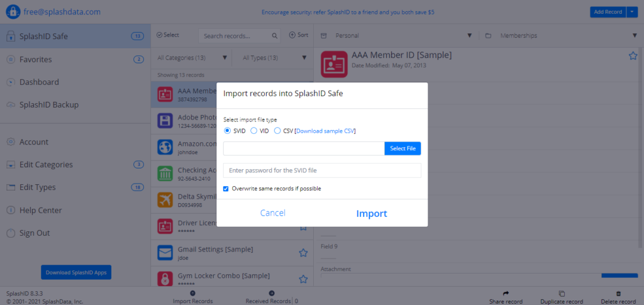The width and height of the screenshot is (644, 305).
Task: Click the SVID password input field
Action: click(322, 170)
